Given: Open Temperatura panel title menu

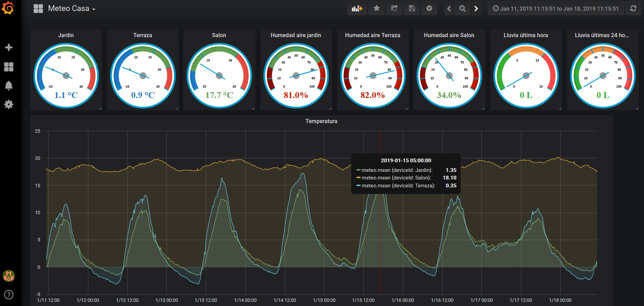Looking at the screenshot, I should click(321, 121).
